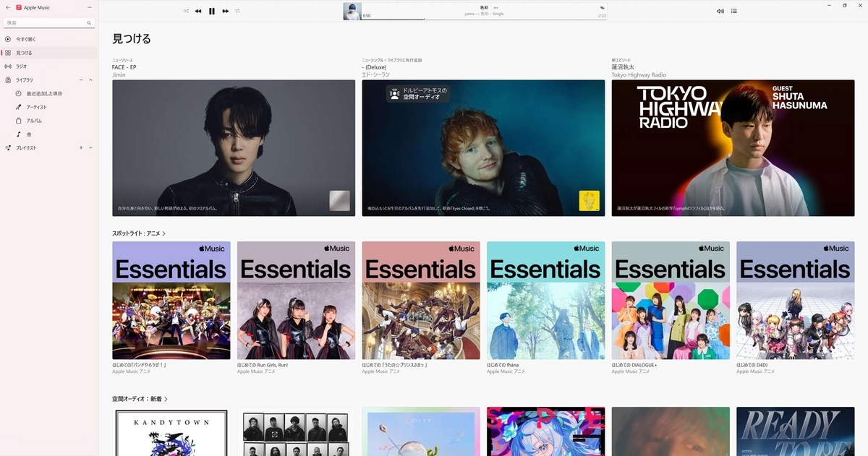Open the Tokyo Highway Radio link
Viewport: 868px width, 456px height.
click(x=639, y=74)
